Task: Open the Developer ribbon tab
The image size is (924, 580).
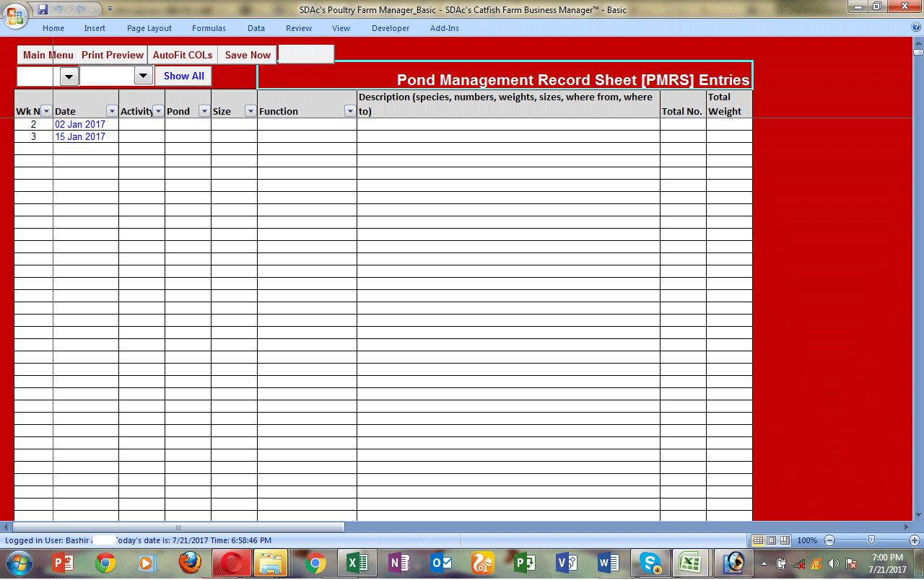Action: [391, 28]
